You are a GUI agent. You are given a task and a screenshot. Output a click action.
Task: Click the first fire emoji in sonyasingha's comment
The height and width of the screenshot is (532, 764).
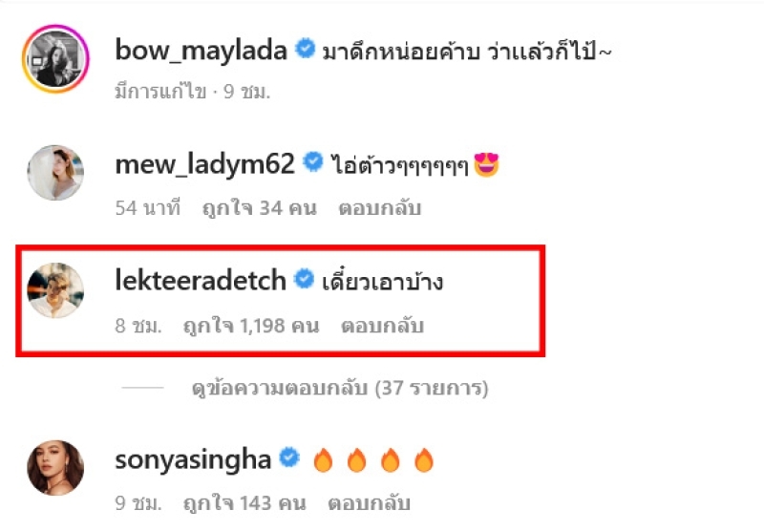pos(323,460)
